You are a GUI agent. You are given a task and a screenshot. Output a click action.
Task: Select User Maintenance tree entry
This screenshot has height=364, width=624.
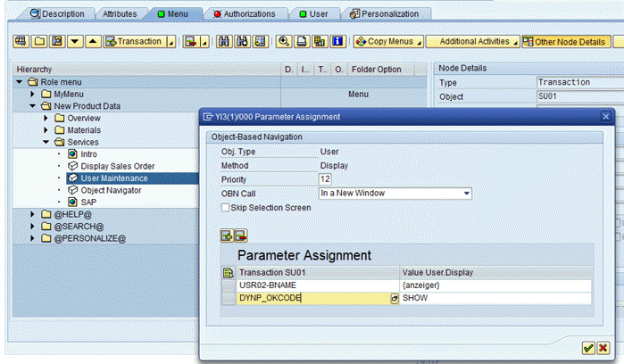(114, 178)
